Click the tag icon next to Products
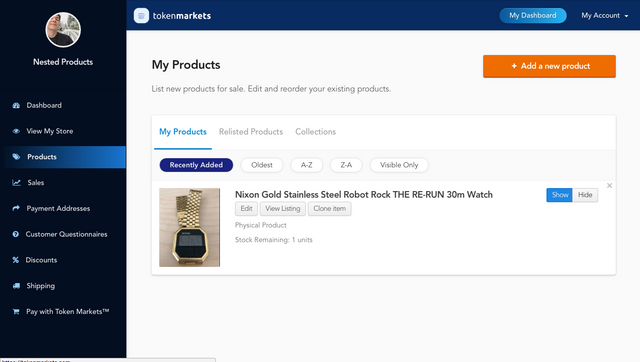 click(x=16, y=157)
